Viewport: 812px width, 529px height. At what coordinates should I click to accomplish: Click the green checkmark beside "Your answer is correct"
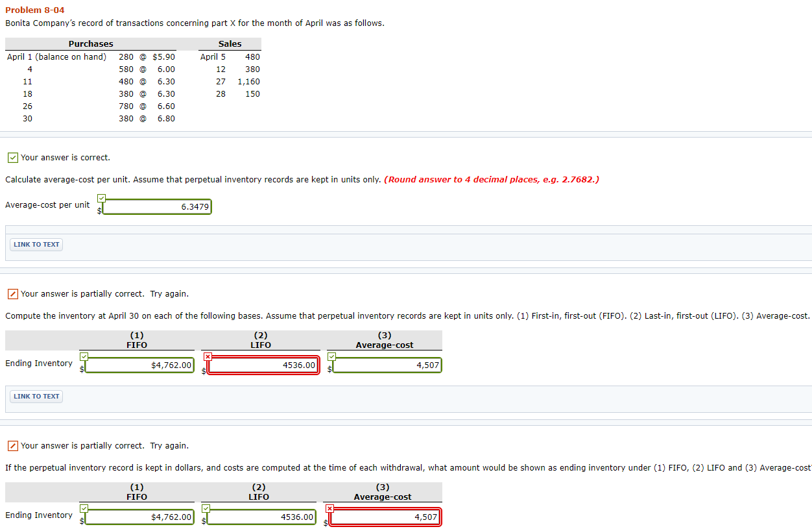12,157
